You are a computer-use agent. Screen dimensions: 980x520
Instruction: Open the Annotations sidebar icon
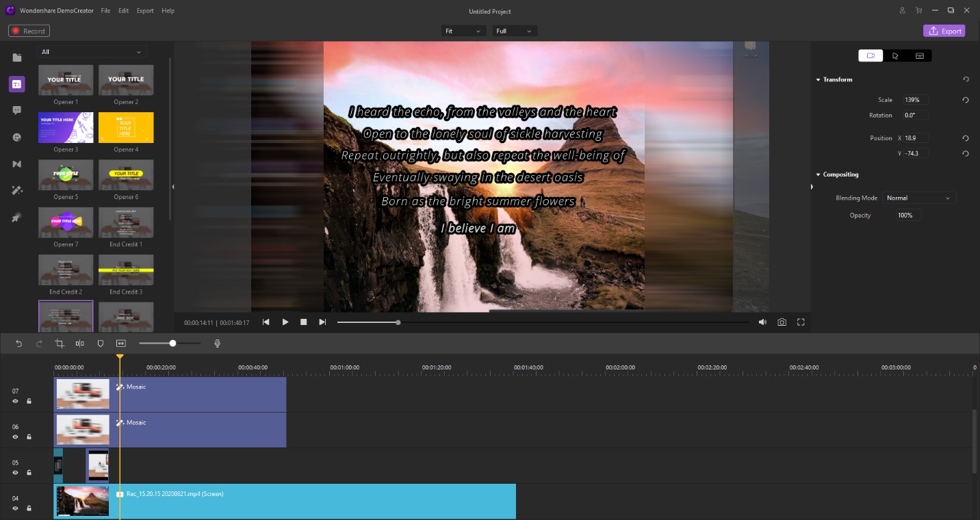[x=17, y=110]
